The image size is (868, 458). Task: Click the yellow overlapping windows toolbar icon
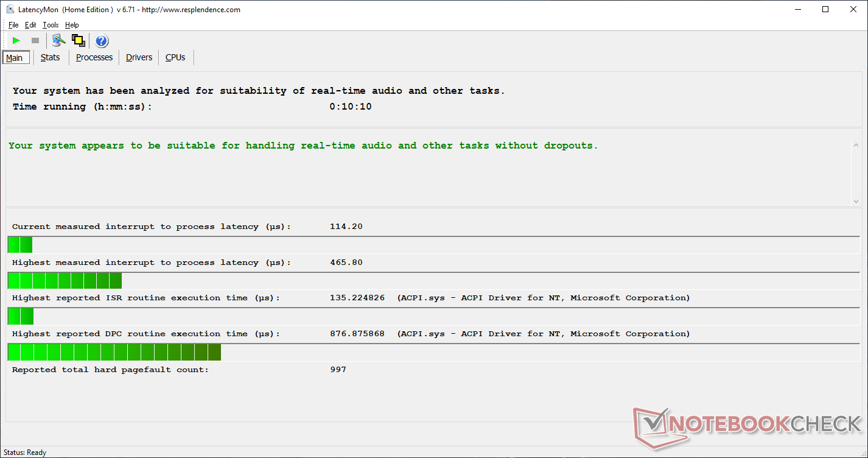tap(78, 41)
